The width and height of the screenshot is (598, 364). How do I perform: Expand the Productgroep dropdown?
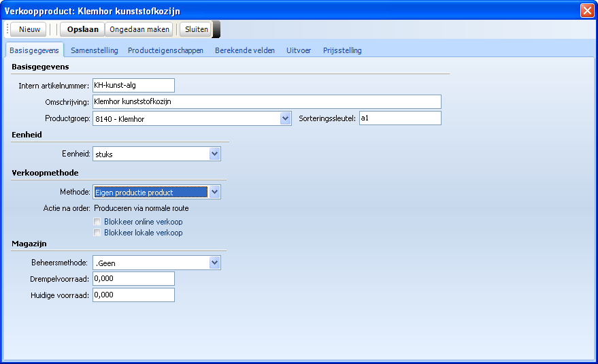[286, 118]
